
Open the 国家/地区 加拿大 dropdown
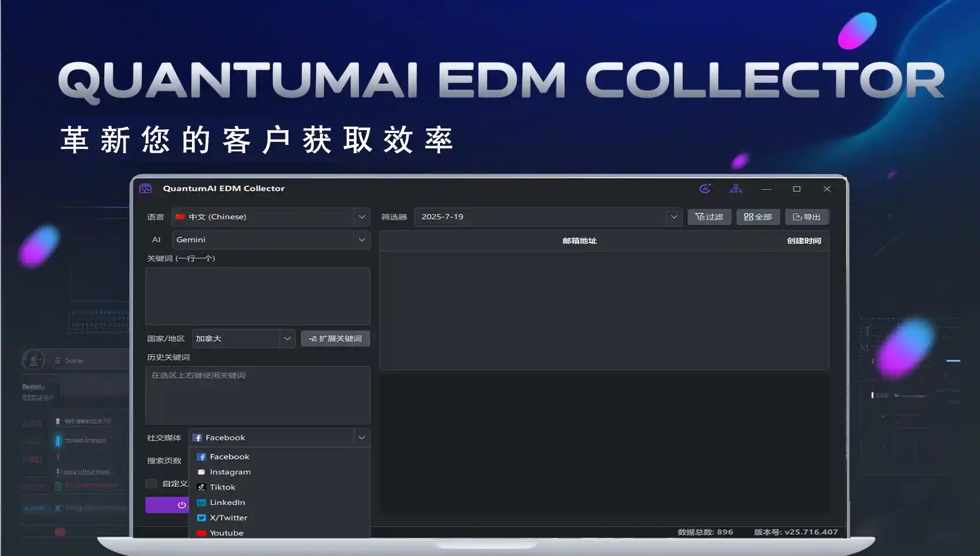pos(244,339)
